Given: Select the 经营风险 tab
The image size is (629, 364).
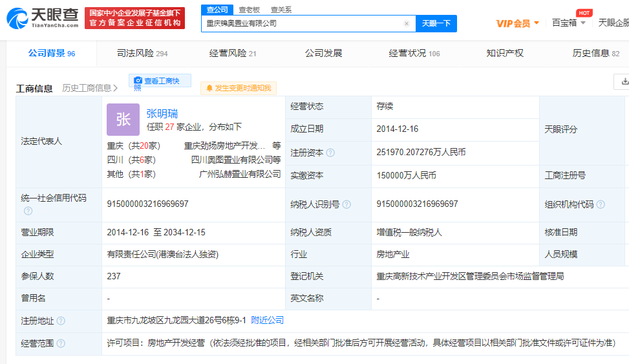Looking at the screenshot, I should (x=233, y=54).
